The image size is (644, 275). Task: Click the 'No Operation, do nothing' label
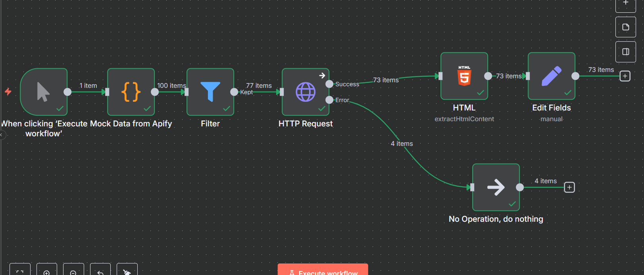click(x=496, y=219)
